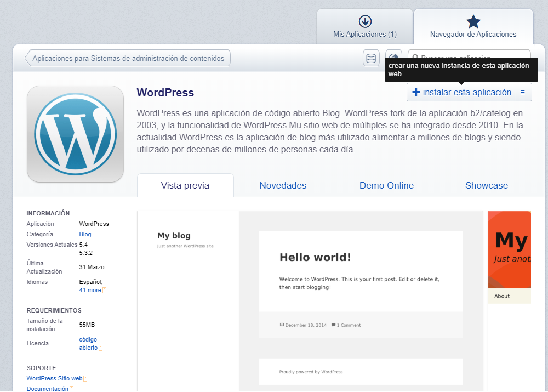Click the version value '5.3.2'

(85, 253)
